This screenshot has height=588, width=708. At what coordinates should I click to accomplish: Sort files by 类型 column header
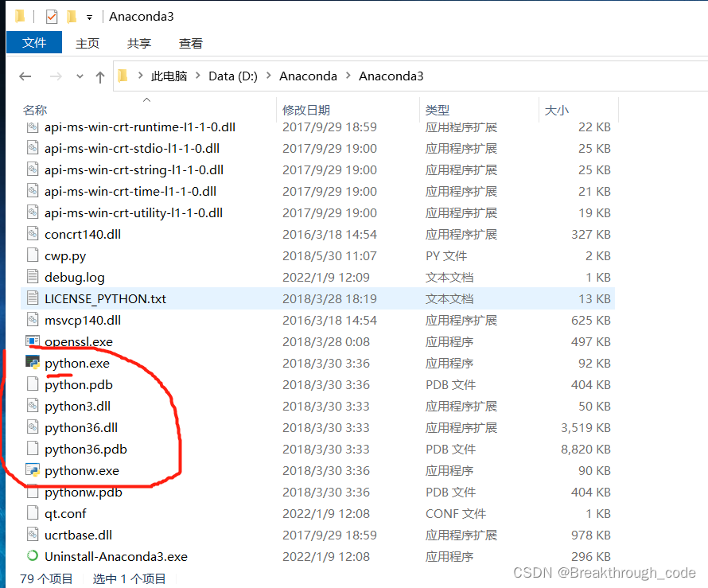point(438,110)
